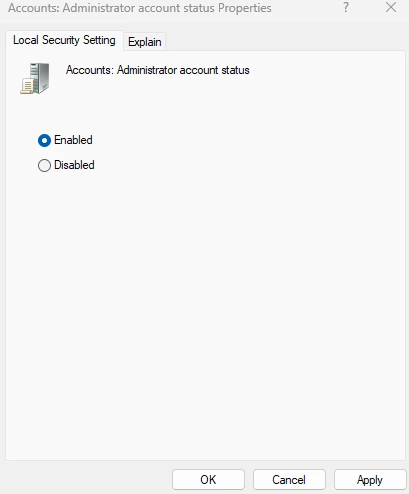This screenshot has height=494, width=409.
Task: Click the scroll document part of policy icon
Action: click(x=27, y=86)
